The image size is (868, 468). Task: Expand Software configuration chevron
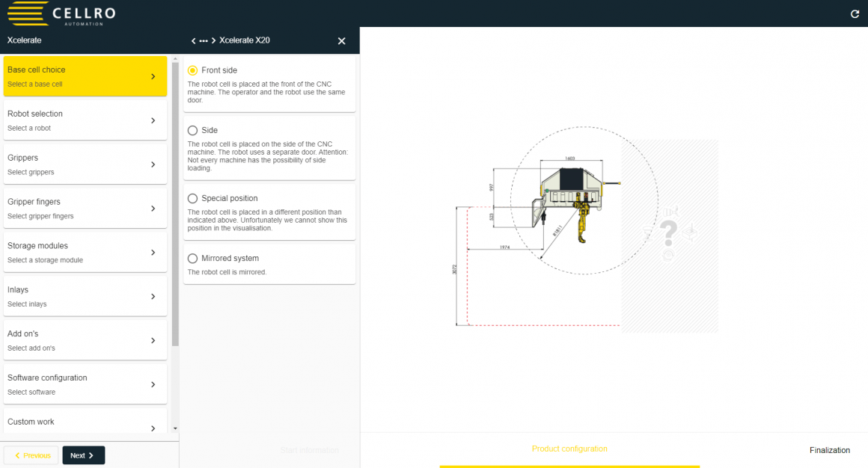pyautogui.click(x=153, y=384)
